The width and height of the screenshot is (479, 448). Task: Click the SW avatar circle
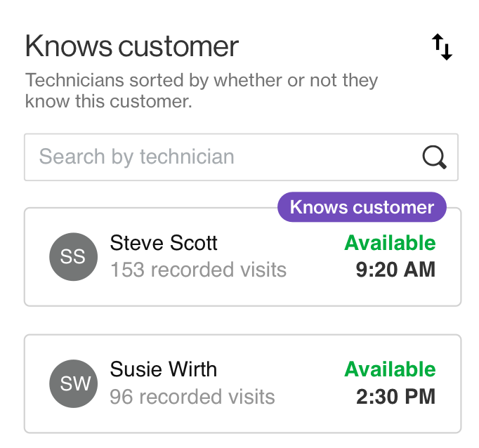pos(72,383)
